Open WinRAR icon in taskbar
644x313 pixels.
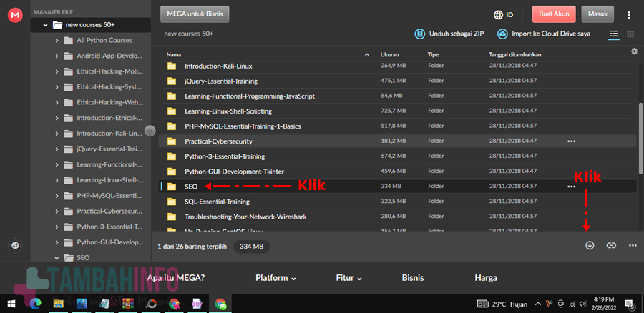[128, 304]
